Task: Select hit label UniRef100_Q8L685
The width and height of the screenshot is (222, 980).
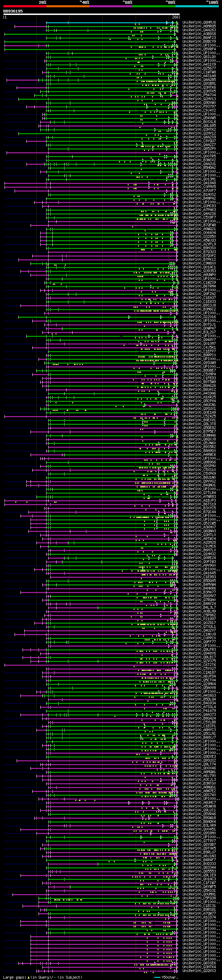Action: coord(199,125)
